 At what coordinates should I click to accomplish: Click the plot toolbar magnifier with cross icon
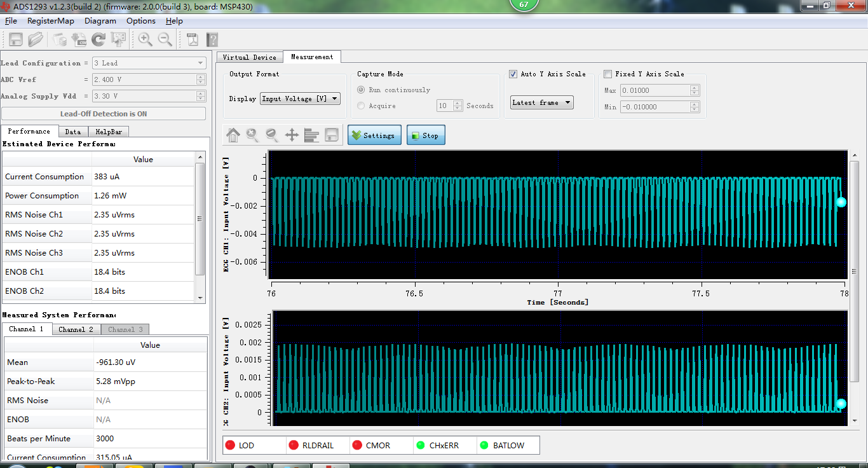pyautogui.click(x=252, y=135)
